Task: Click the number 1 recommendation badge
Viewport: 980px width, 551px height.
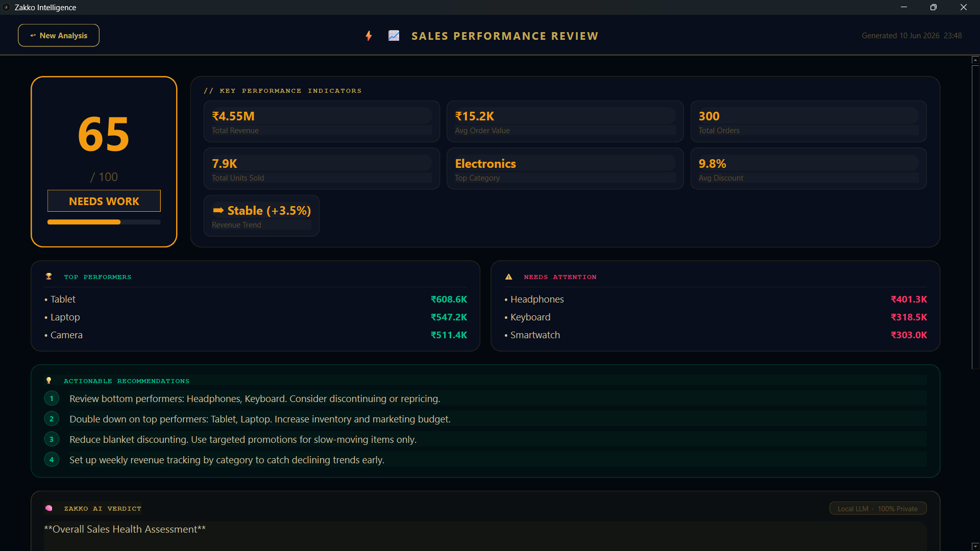Action: (x=52, y=398)
